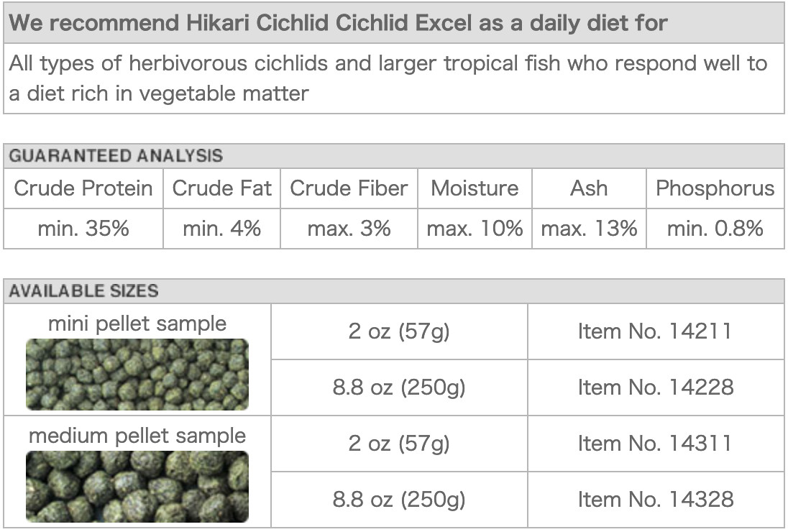Viewport: 788px width, 532px height.
Task: Click the Crude Protein column label
Action: [x=83, y=188]
